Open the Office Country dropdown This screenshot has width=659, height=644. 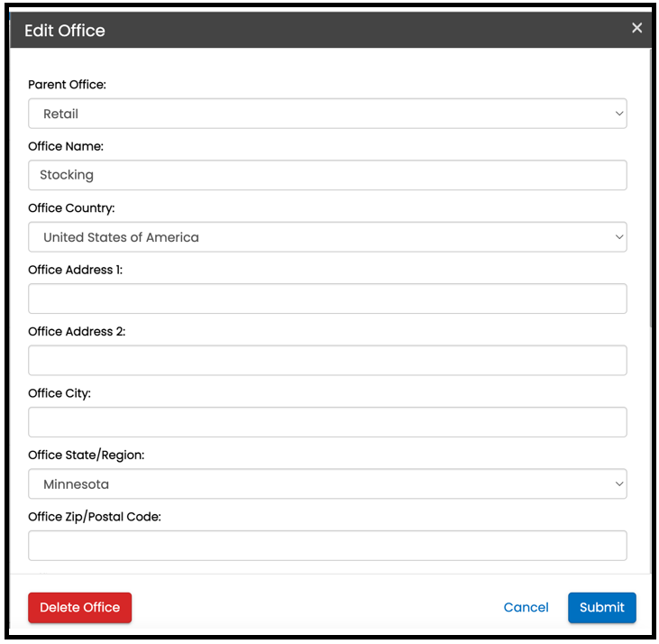tap(327, 237)
